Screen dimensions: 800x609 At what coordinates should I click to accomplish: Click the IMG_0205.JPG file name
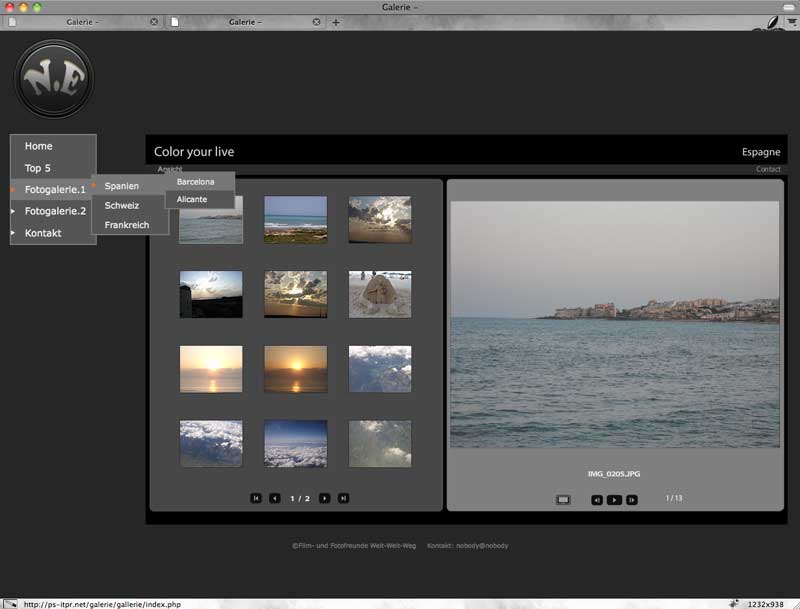coord(614,474)
